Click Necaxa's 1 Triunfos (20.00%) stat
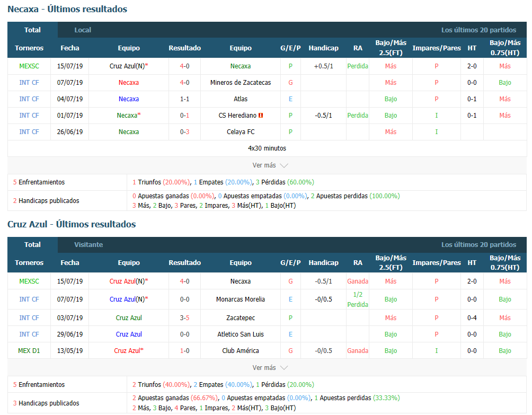Image resolution: width=532 pixels, height=415 pixels. tap(161, 182)
